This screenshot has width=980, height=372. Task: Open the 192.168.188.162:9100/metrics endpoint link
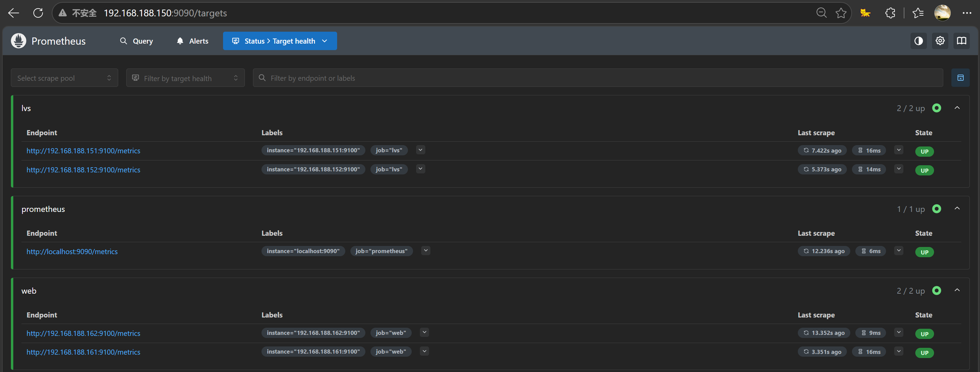coord(83,333)
